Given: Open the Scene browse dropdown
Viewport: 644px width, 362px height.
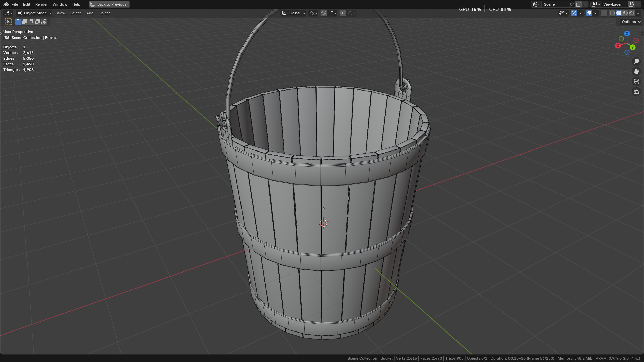Looking at the screenshot, I should coord(536,4).
